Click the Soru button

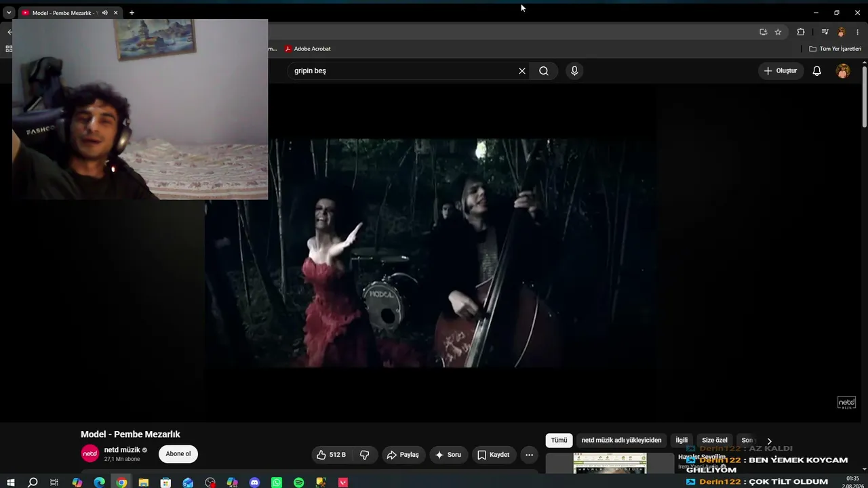click(448, 455)
